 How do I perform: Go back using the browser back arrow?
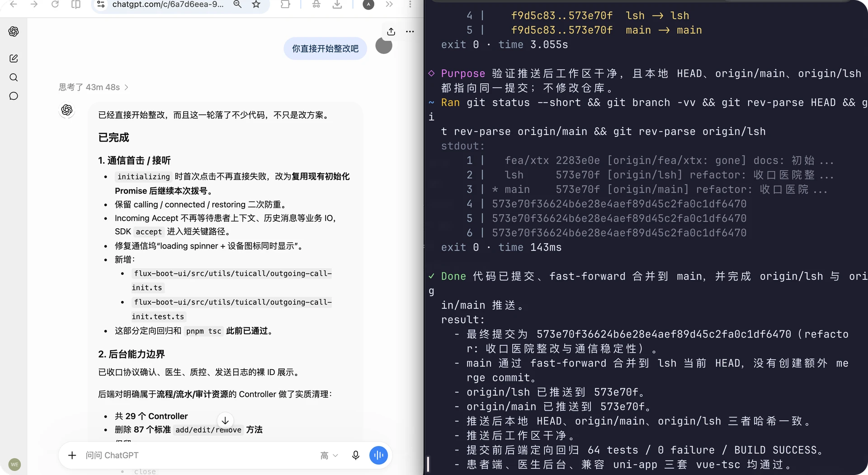click(14, 5)
